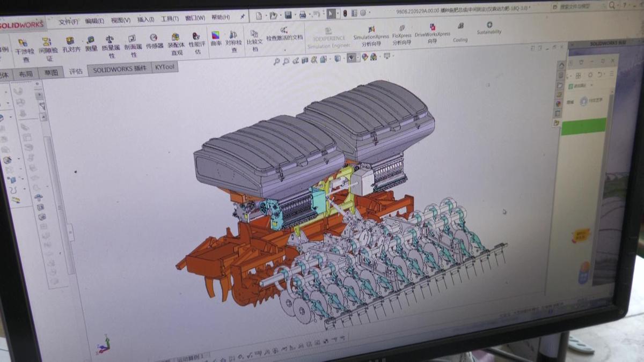
Task: Open the filter funnel in the feature tree
Action: pyautogui.click(x=42, y=107)
